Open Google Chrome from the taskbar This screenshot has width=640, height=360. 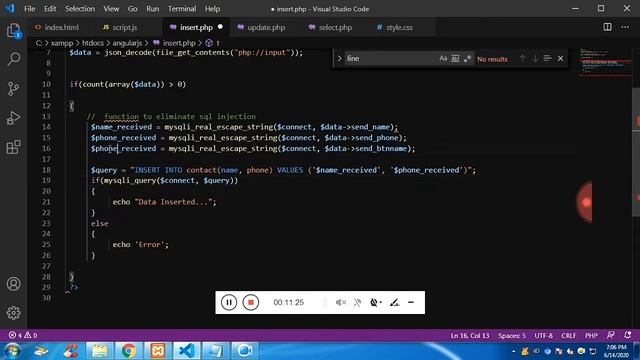coord(129,351)
